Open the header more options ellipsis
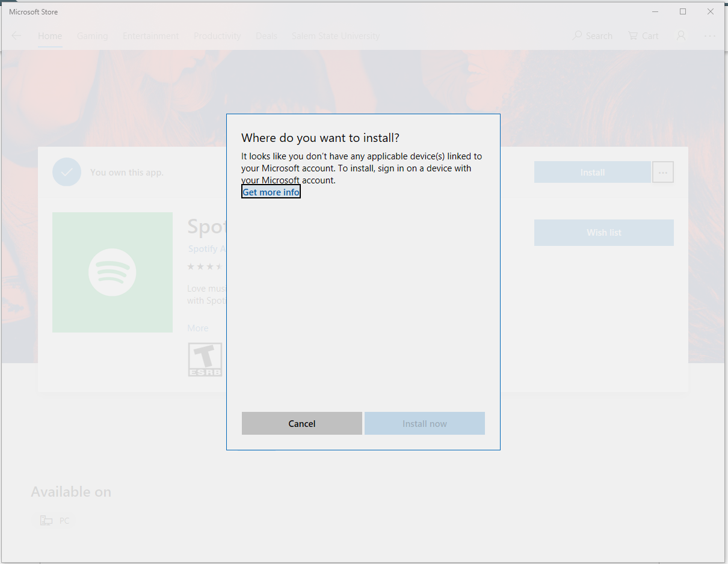This screenshot has height=564, width=728. click(x=710, y=36)
